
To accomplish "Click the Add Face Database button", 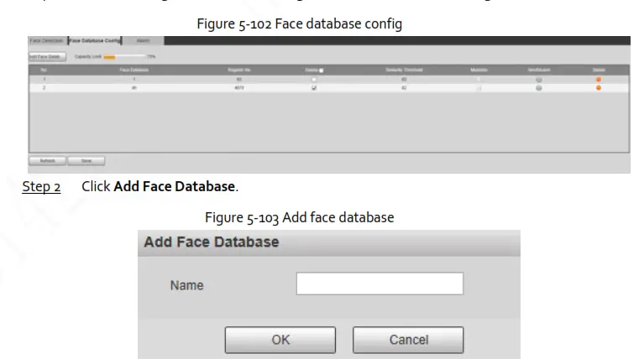I will 45,56.
